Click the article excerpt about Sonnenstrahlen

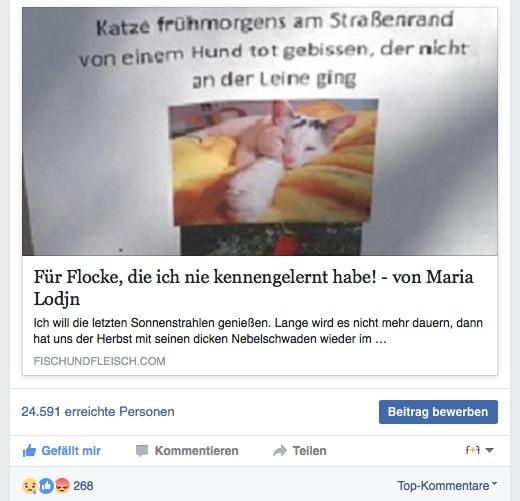click(x=258, y=331)
